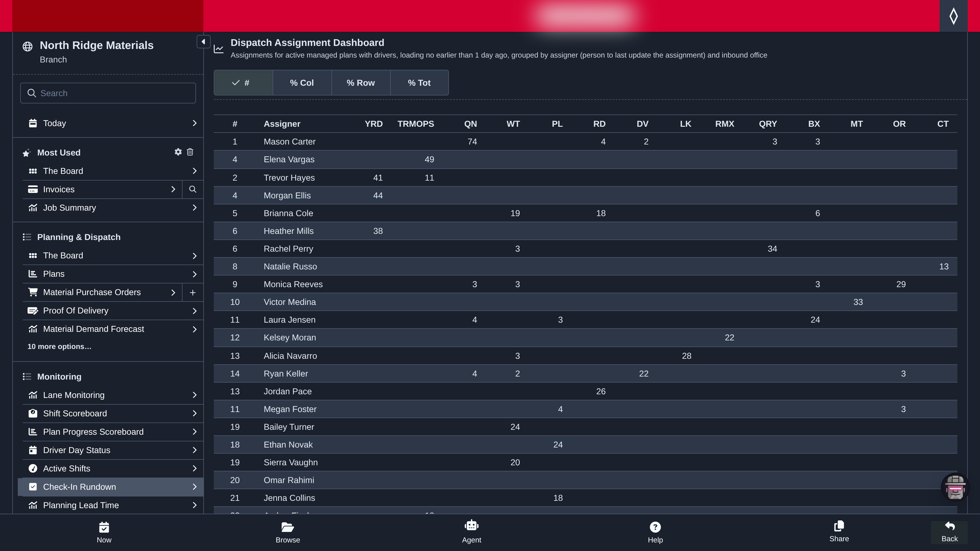Screen dimensions: 980x551
Task: Toggle the Planning & Dispatch section header
Action: point(79,237)
